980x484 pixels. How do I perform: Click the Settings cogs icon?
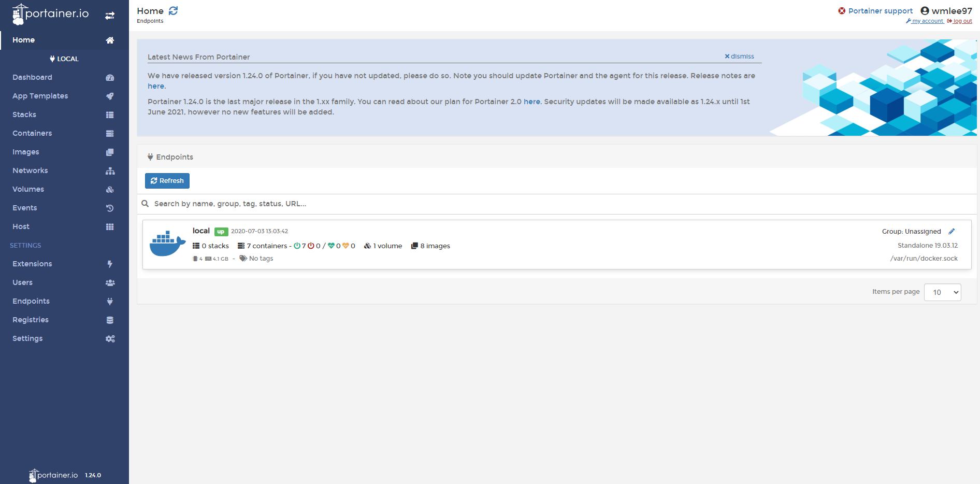110,338
